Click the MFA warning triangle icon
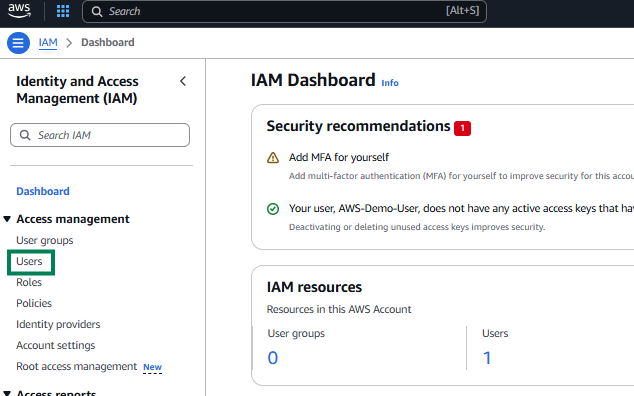Image resolution: width=634 pixels, height=396 pixels. 273,157
